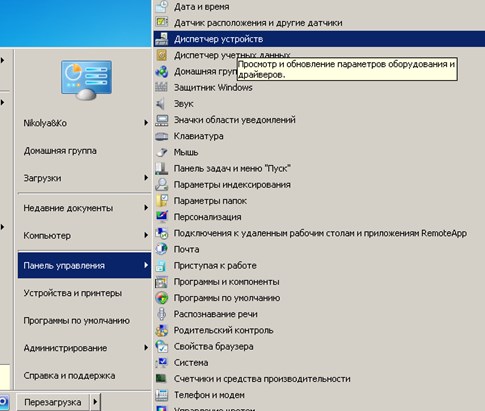Open Свойства браузера item
Image resolution: width=485 pixels, height=411 pixels.
319,347
